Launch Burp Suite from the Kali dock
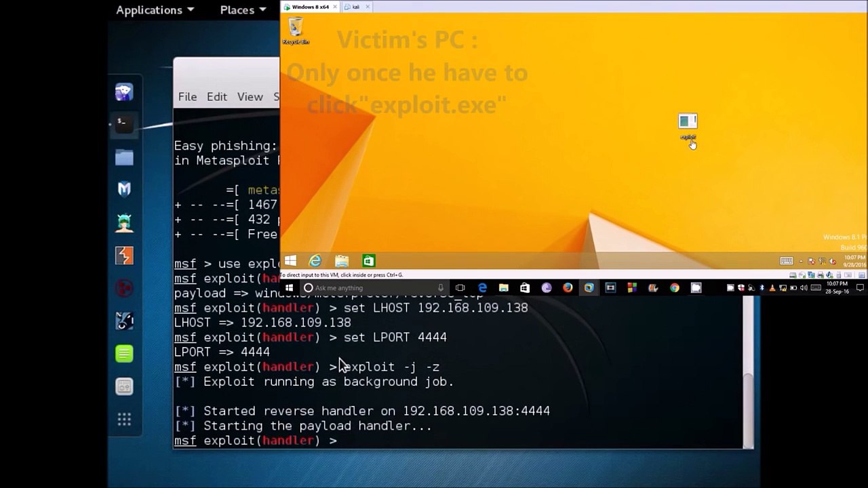868x488 pixels. [124, 255]
